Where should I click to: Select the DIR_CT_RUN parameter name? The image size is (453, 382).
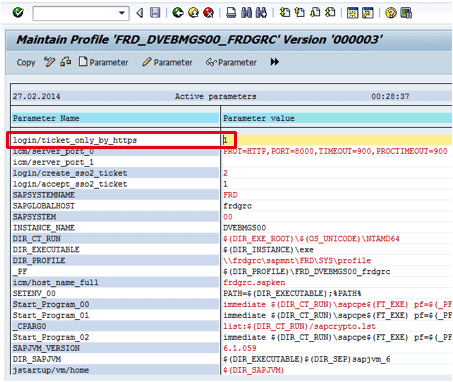[x=37, y=239]
